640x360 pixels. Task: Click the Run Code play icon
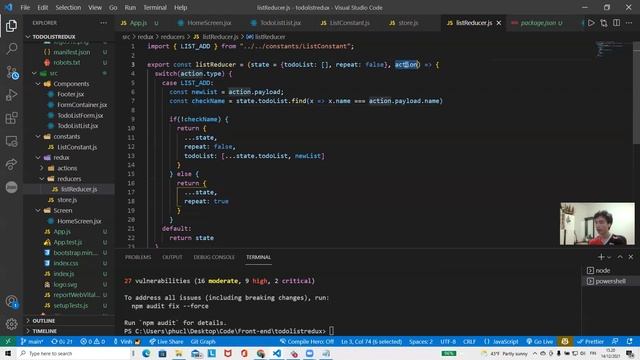pos(591,23)
